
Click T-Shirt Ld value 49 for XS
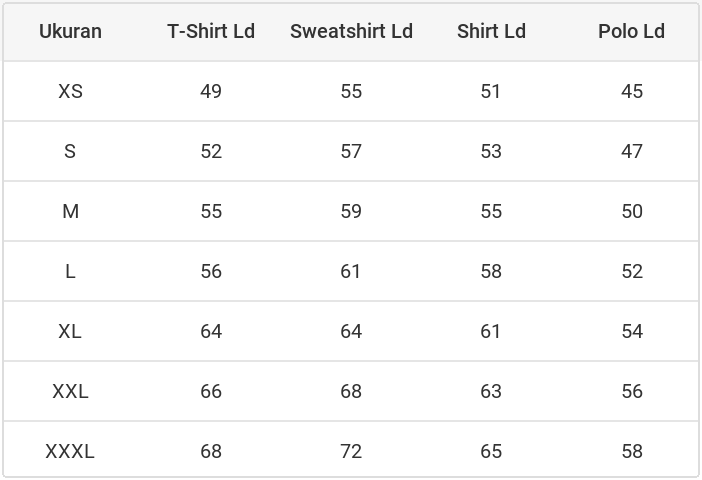tap(211, 91)
